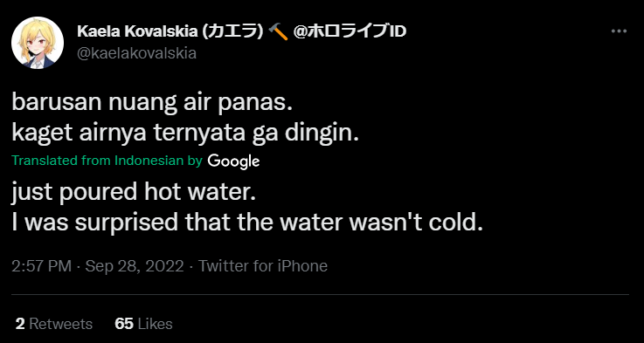Image resolution: width=644 pixels, height=343 pixels.
Task: Click the bold number 2 before Retweets
Action: tap(20, 324)
